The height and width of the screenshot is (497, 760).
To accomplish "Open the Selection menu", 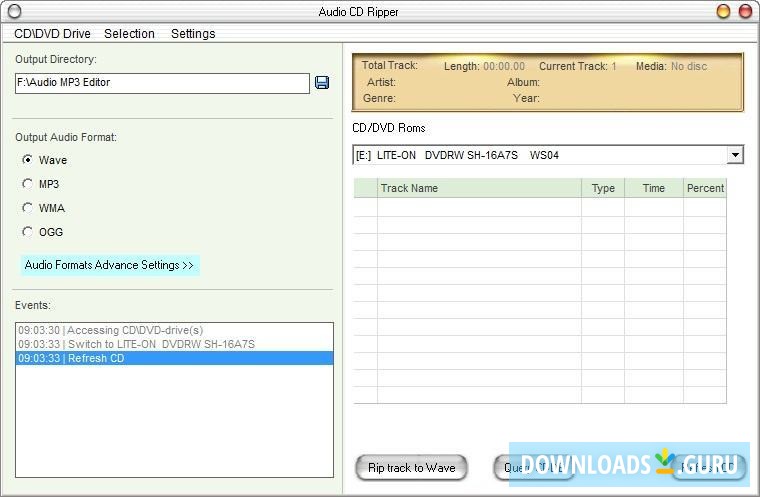I will 129,33.
